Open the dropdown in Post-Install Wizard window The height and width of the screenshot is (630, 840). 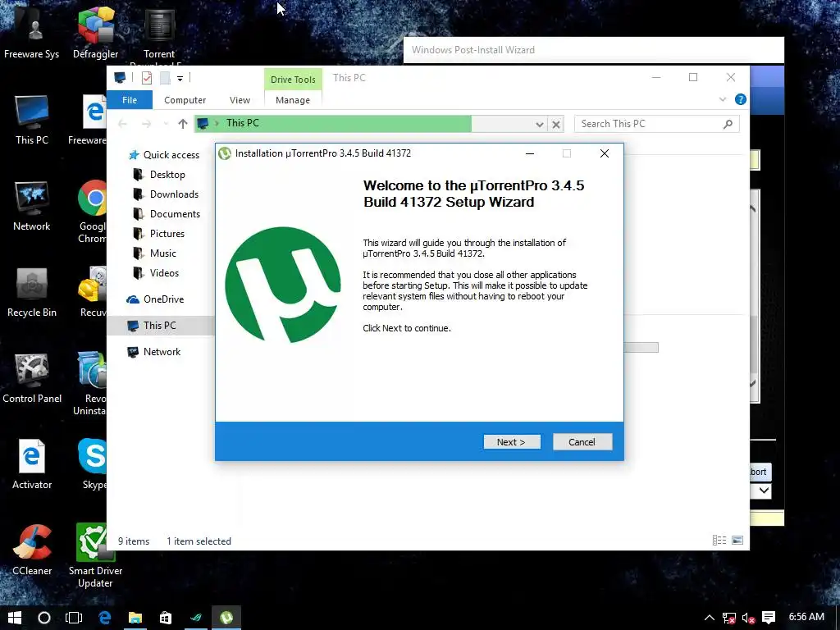(x=765, y=491)
